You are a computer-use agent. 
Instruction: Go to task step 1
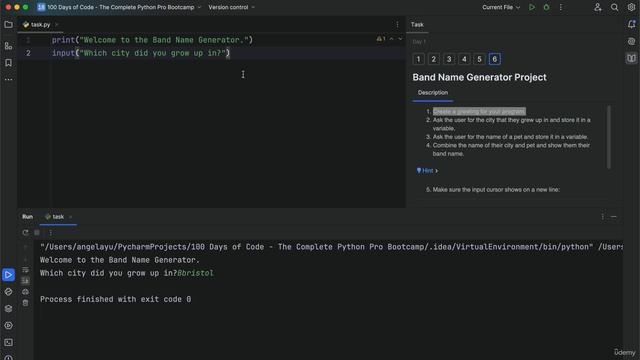tap(418, 59)
